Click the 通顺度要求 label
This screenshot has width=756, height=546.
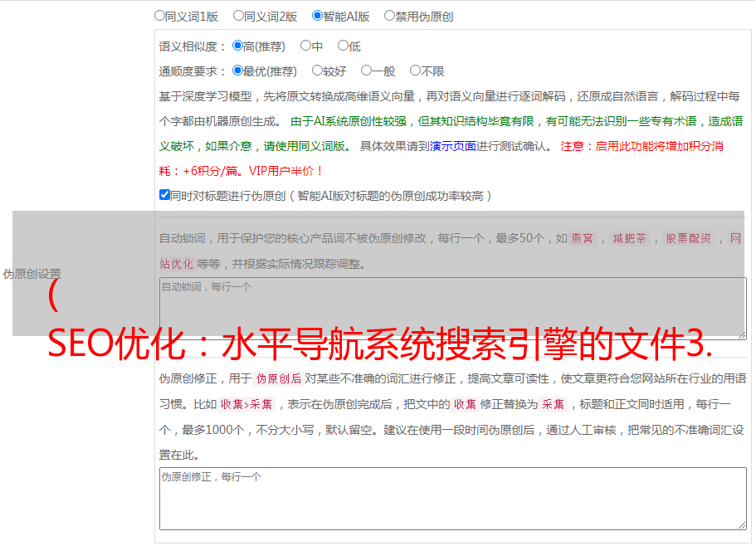tap(193, 72)
